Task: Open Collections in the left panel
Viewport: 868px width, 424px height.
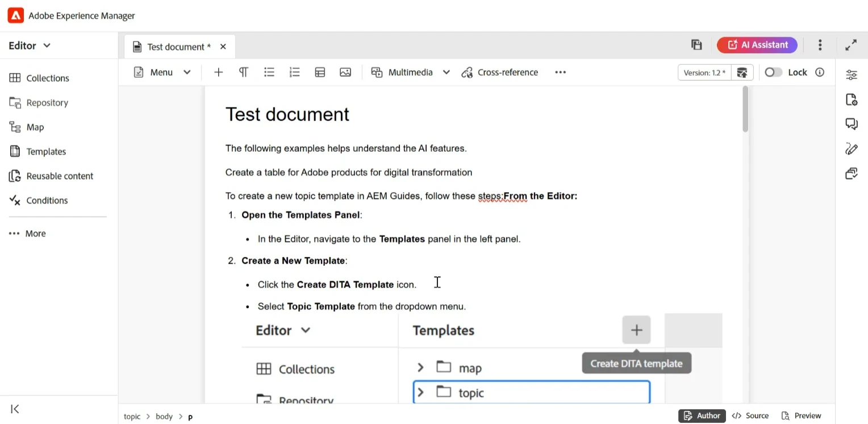Action: click(39, 78)
